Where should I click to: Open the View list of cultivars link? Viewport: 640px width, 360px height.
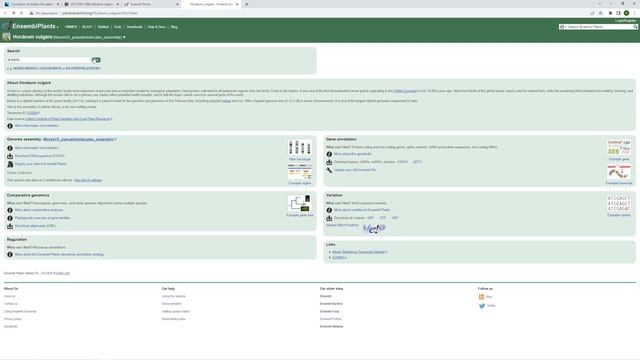point(88,180)
